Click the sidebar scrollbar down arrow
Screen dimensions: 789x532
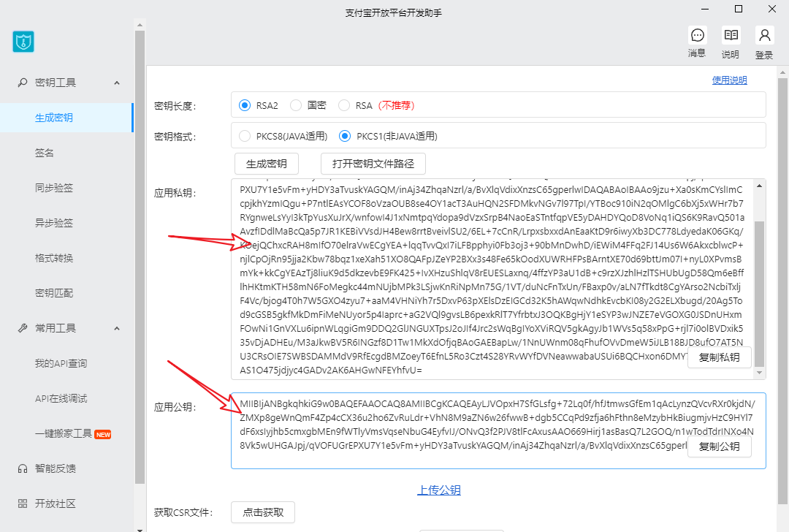[x=140, y=530]
